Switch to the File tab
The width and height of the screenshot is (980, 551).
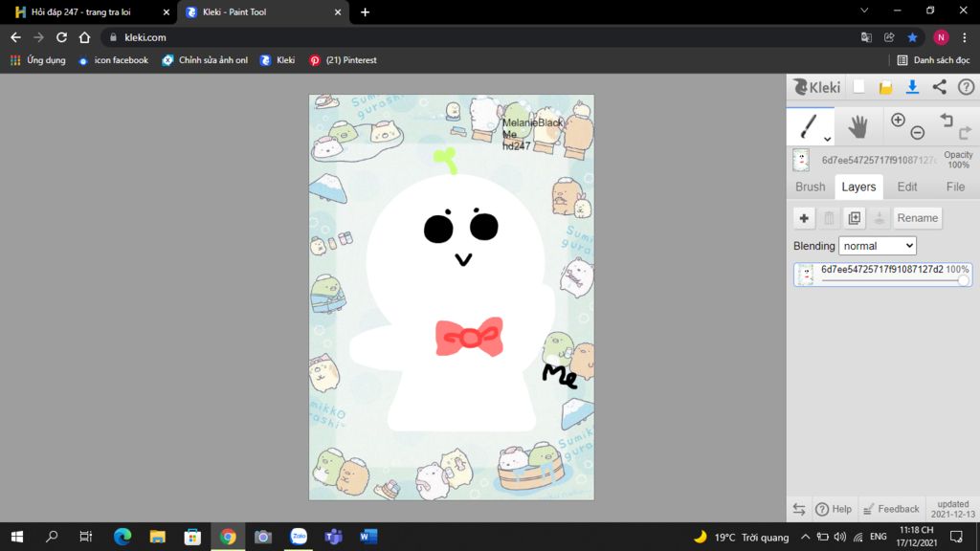coord(955,187)
